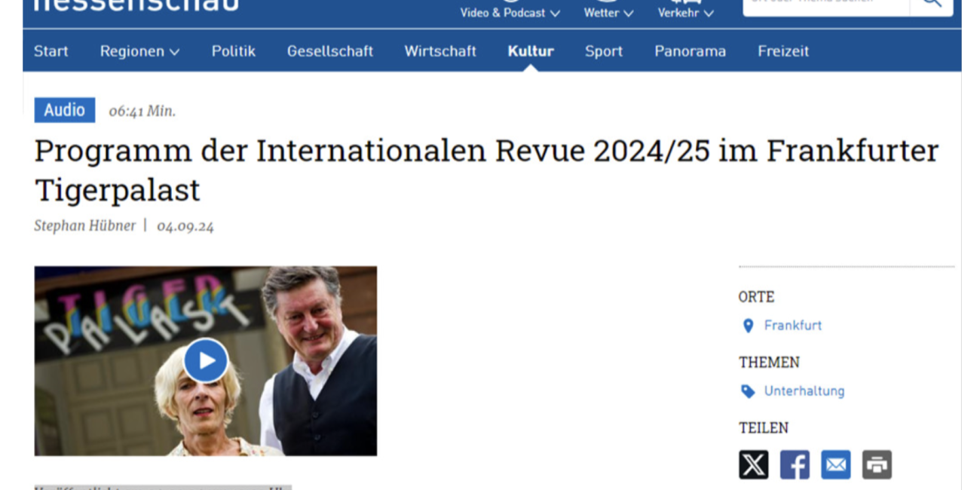Go to the Start page
Screen dimensions: 980x490
click(51, 51)
